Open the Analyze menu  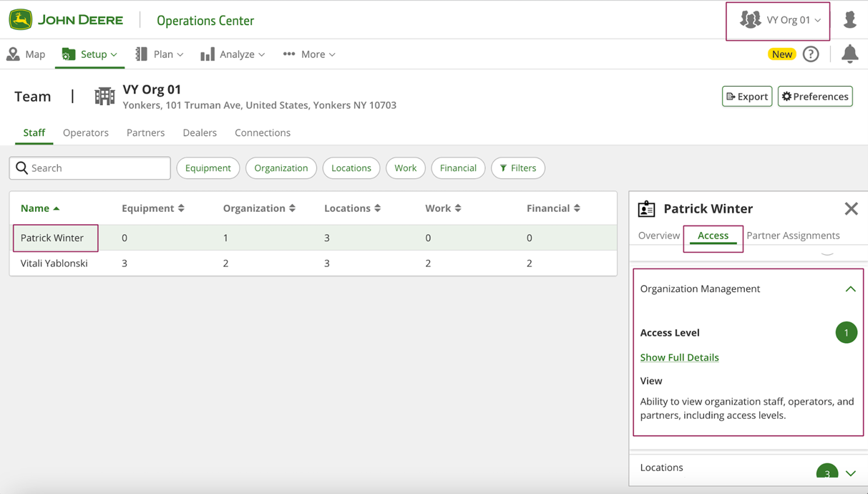233,54
